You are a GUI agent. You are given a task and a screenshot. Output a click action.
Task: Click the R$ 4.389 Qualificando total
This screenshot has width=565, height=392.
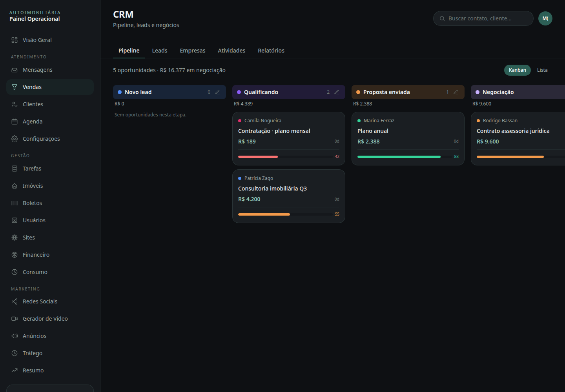243,104
